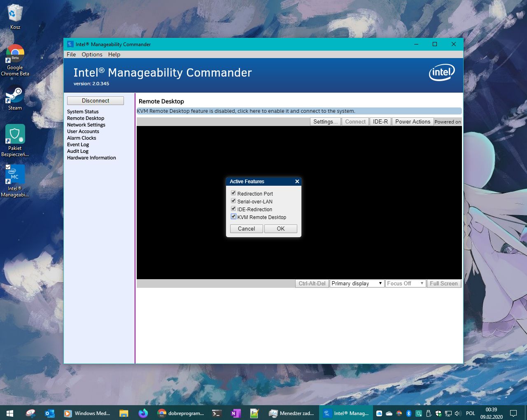
Task: Open the terminal from the taskbar
Action: (217, 413)
